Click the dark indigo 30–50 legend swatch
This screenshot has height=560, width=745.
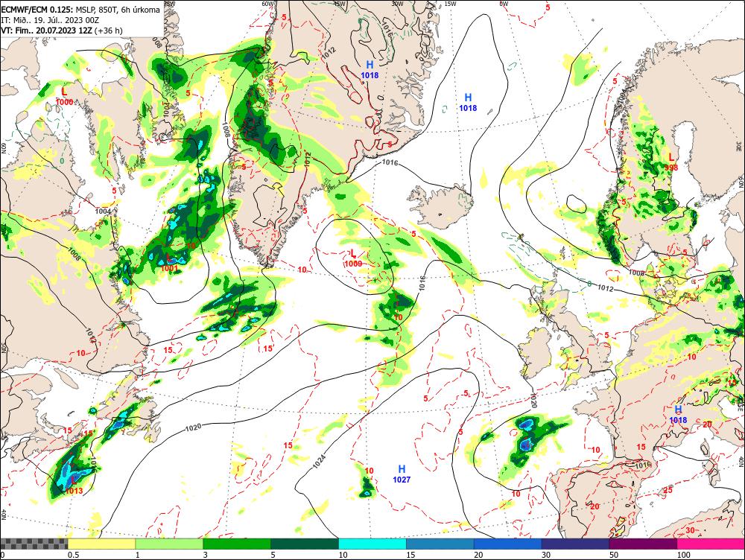pos(575,544)
